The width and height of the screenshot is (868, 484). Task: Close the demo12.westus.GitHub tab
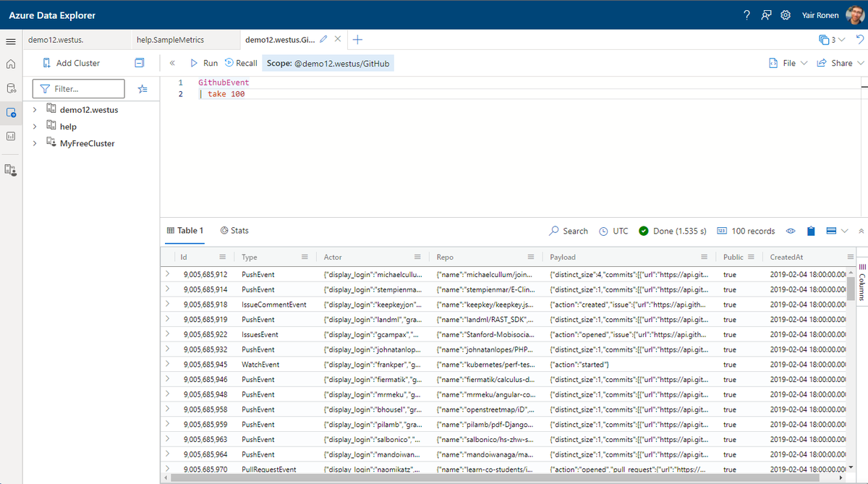(337, 39)
